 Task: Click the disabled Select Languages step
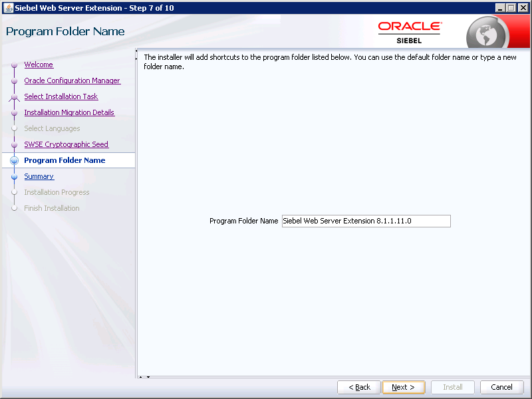coord(52,128)
